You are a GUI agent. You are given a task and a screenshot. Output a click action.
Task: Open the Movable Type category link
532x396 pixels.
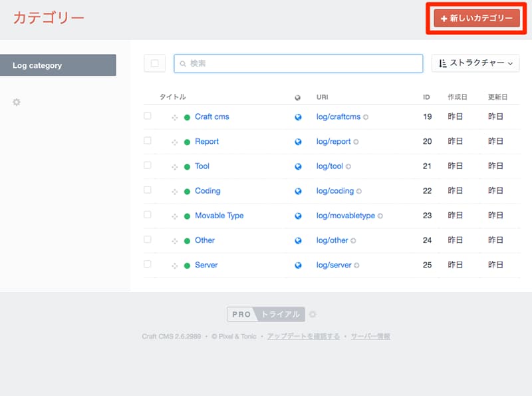point(219,216)
